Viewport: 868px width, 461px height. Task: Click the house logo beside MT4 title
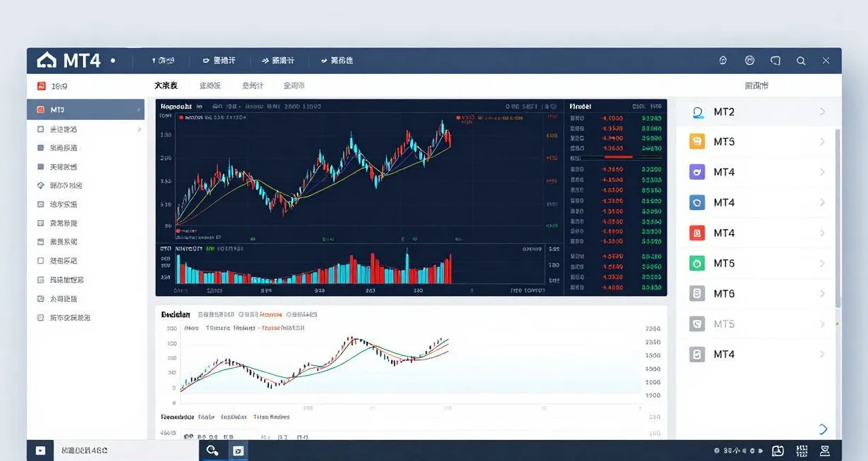pyautogui.click(x=46, y=61)
